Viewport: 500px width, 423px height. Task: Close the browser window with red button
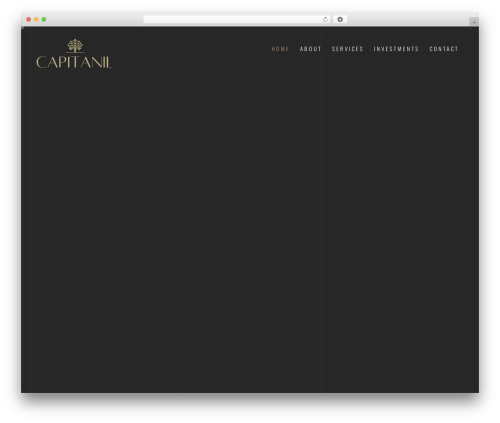point(29,19)
